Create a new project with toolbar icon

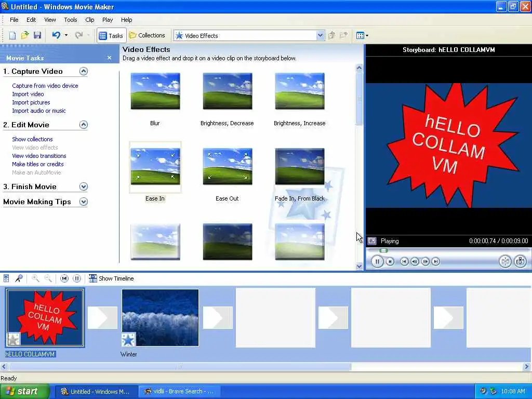pyautogui.click(x=12, y=35)
